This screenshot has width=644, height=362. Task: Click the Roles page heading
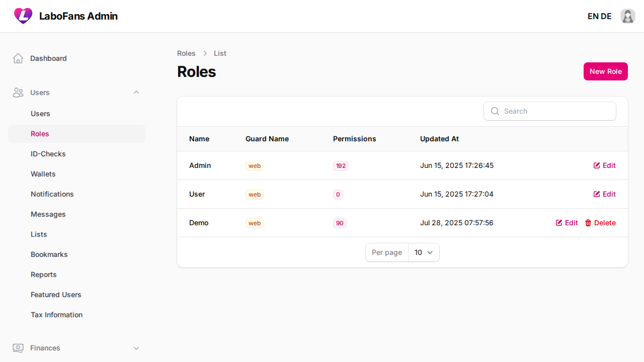(197, 72)
